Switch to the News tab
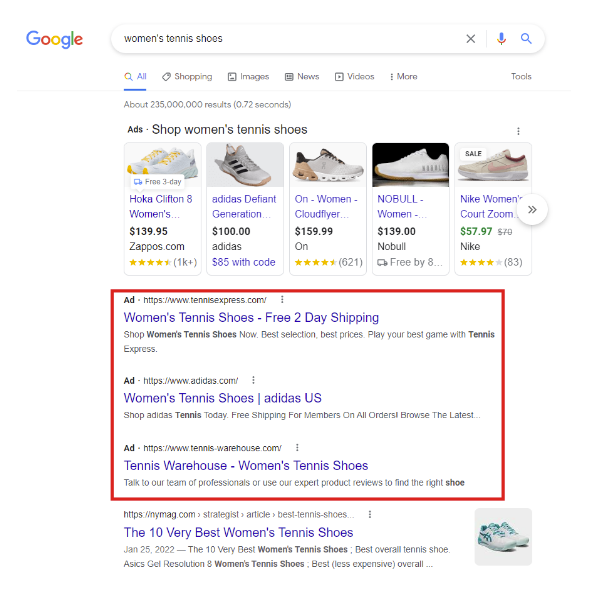Image resolution: width=609 pixels, height=596 pixels. point(302,76)
